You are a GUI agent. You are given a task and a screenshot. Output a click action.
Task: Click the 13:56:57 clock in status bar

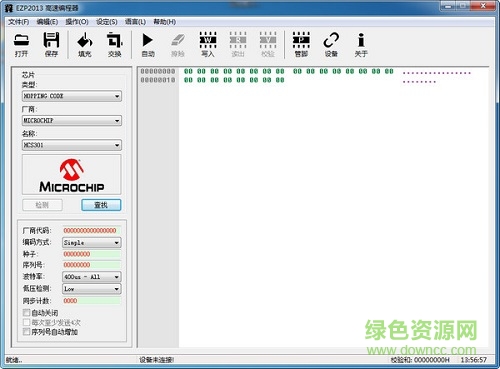(474, 360)
